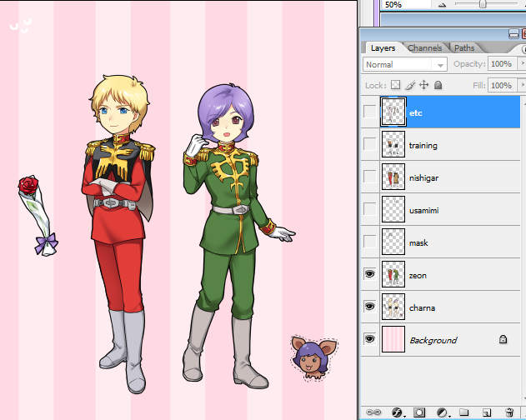Click the Navigator zoom slider handle

pyautogui.click(x=483, y=4)
